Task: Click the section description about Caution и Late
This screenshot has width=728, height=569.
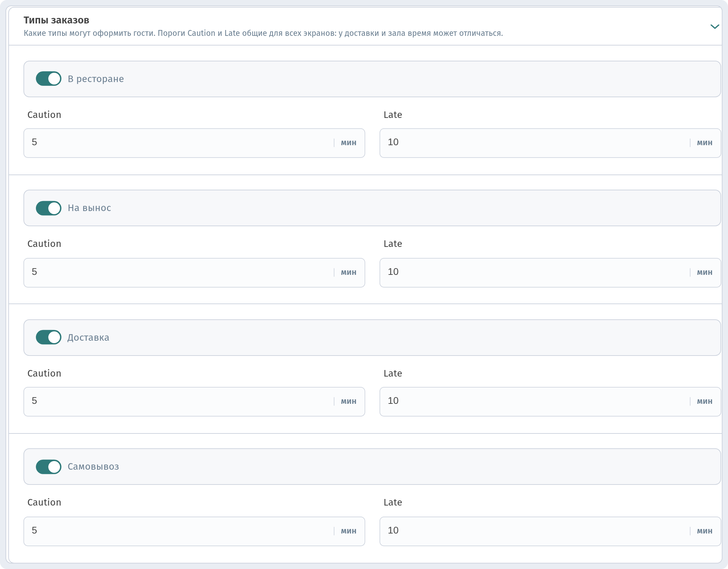Action: point(263,33)
